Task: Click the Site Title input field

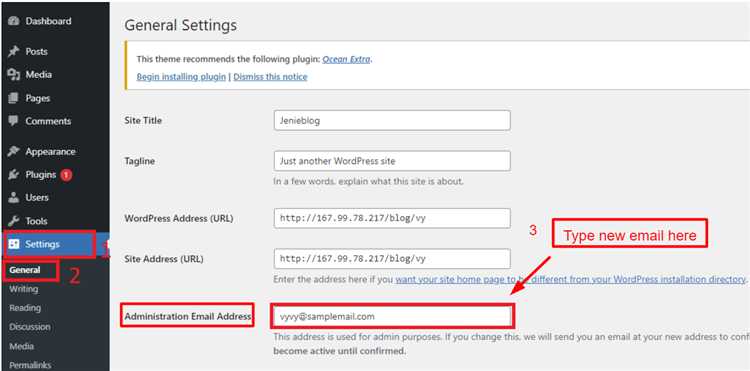Action: [392, 120]
